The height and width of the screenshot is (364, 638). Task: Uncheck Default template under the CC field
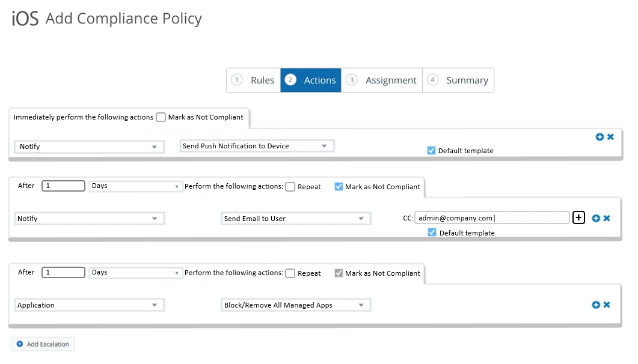click(432, 232)
